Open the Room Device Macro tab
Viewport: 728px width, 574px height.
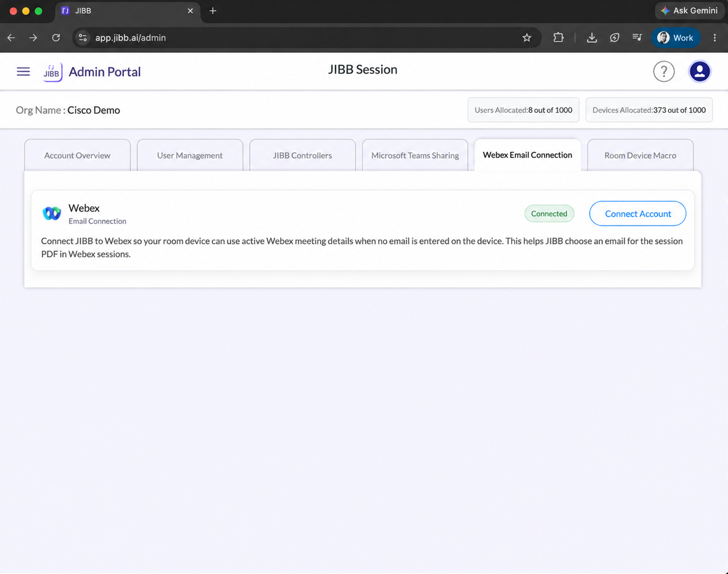pos(640,155)
